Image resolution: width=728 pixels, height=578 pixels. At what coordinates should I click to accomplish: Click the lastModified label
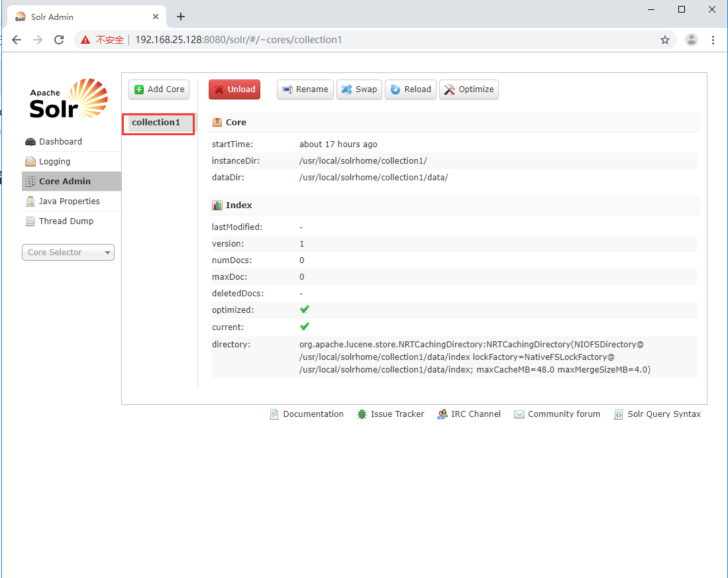click(x=237, y=227)
